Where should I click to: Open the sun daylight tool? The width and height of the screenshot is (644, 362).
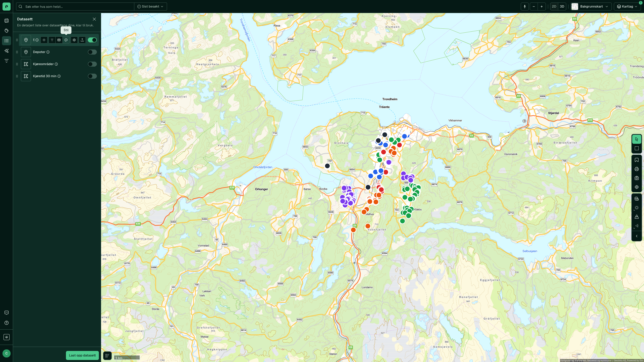tap(636, 208)
